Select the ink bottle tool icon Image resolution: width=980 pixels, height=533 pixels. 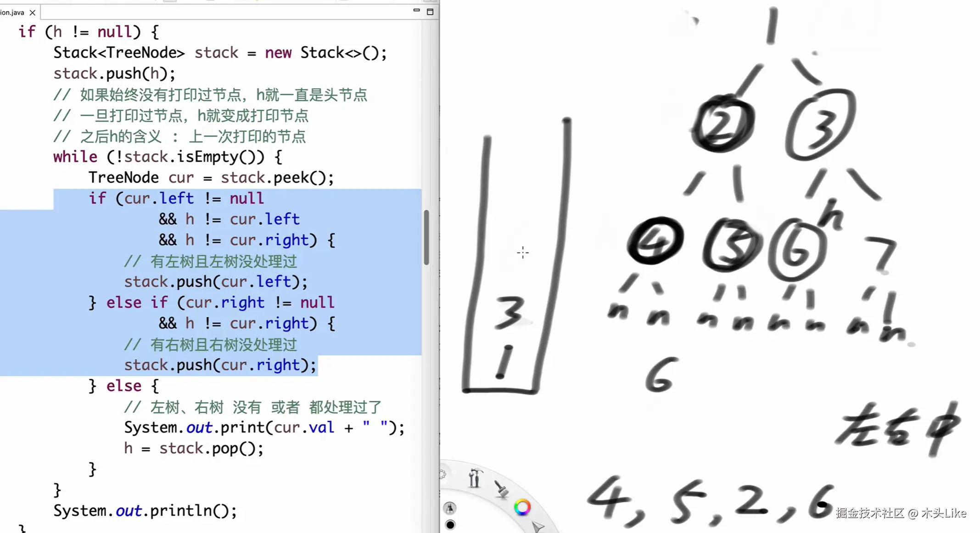point(450,509)
